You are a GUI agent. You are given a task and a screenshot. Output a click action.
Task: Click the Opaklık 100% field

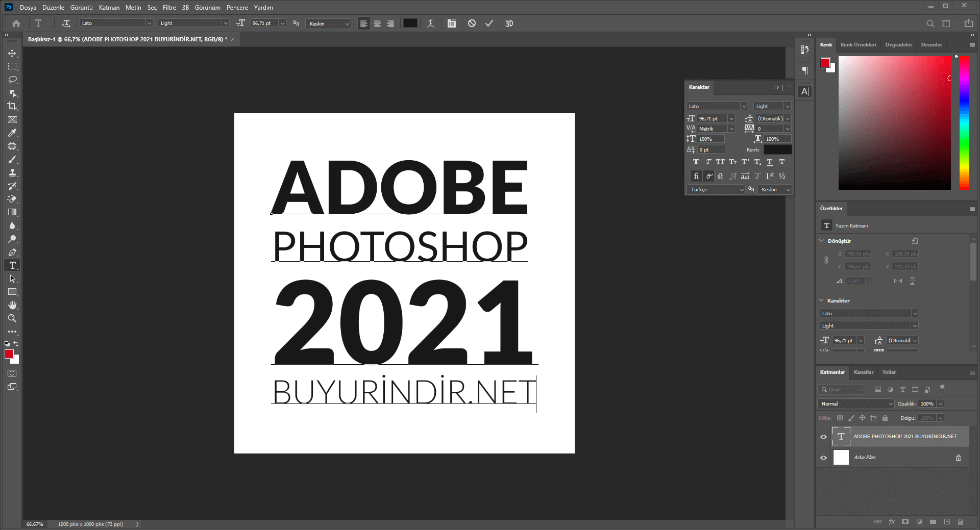[927, 403]
